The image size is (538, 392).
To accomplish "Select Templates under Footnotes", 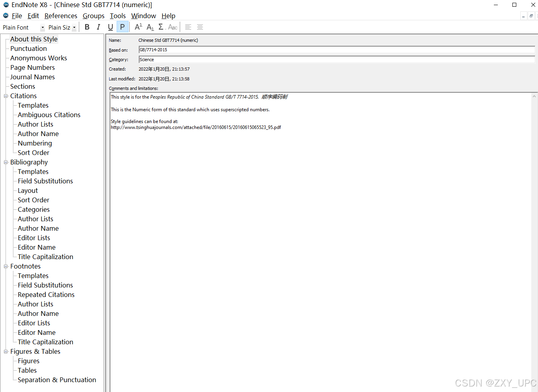I will [33, 276].
